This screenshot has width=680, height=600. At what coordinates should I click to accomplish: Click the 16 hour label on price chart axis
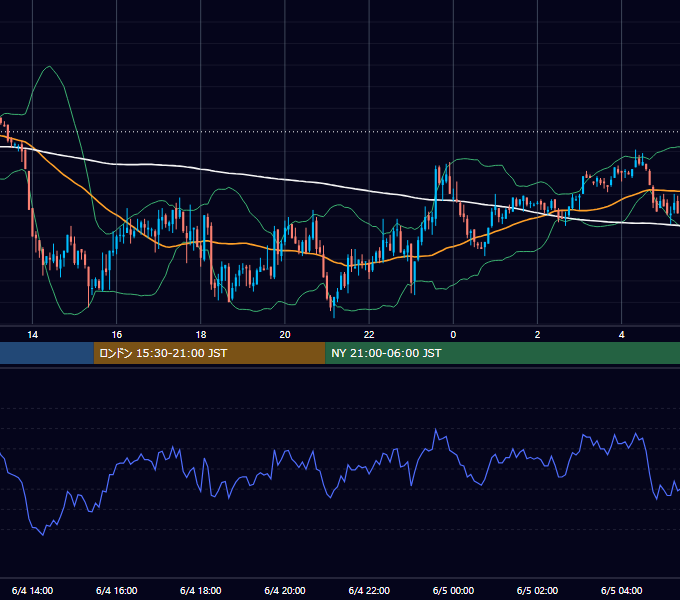117,335
